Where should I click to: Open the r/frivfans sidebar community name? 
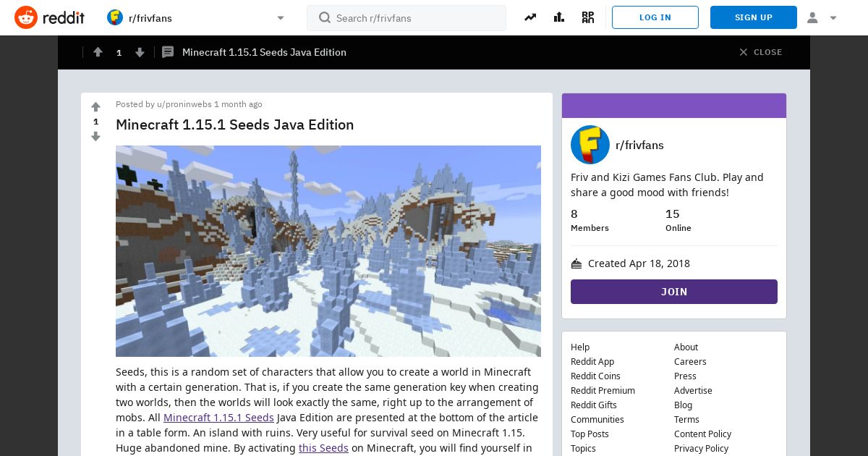(x=639, y=145)
